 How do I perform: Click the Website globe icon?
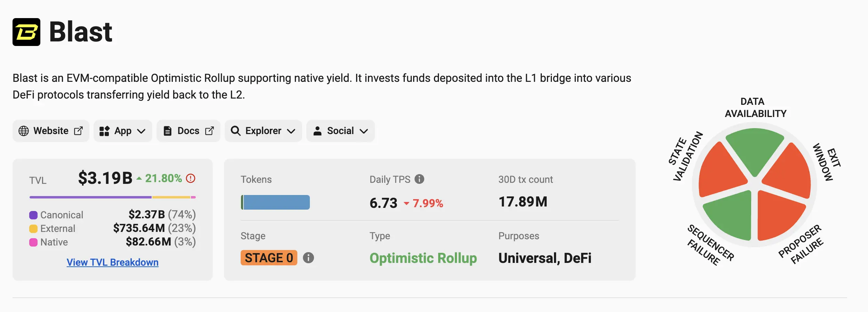[x=24, y=131]
